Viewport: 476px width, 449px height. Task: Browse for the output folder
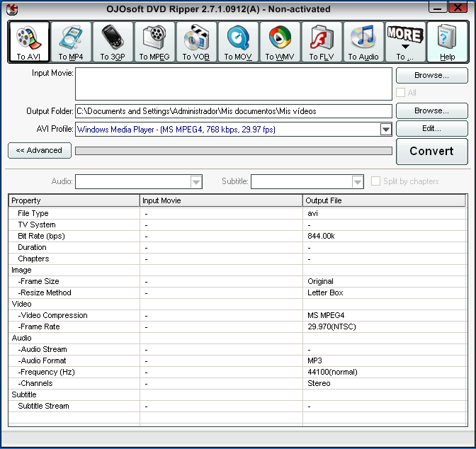click(x=431, y=110)
